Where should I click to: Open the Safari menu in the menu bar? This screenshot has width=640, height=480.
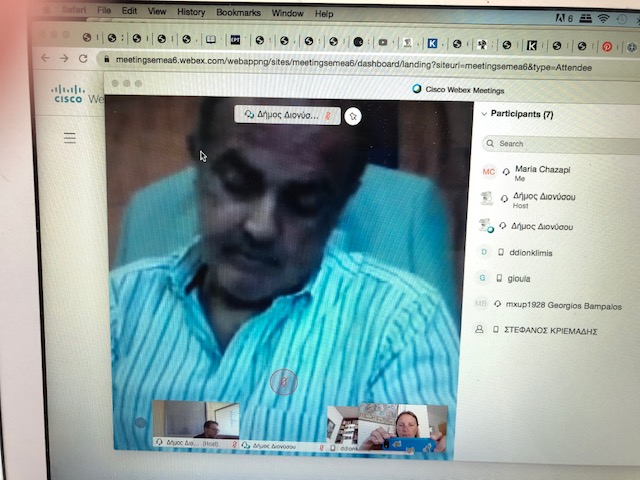[x=74, y=9]
